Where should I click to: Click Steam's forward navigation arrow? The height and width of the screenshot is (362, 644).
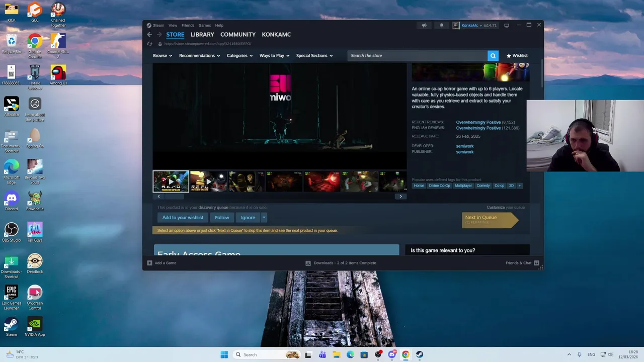pyautogui.click(x=159, y=35)
